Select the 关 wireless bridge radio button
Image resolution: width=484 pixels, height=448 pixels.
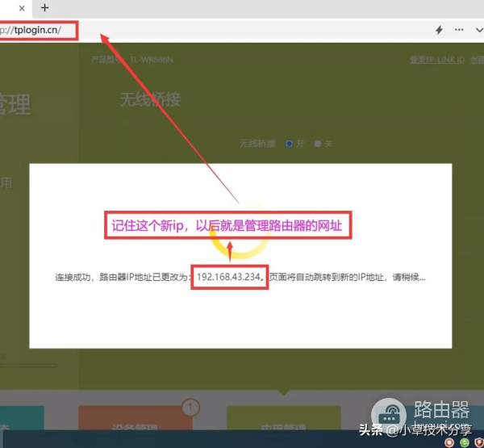pos(318,144)
